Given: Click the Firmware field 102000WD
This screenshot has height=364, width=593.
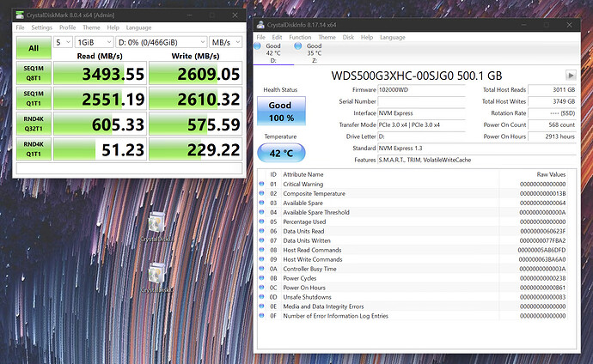Looking at the screenshot, I should pyautogui.click(x=421, y=90).
